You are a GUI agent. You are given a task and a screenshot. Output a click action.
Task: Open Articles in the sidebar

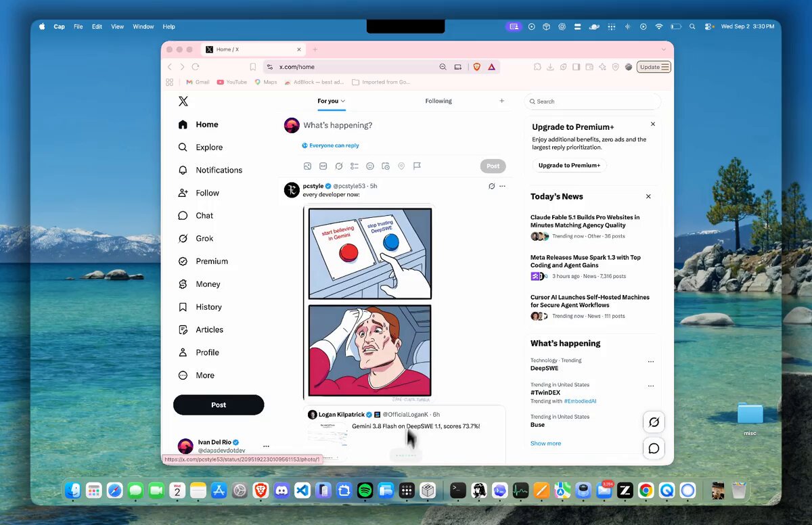click(200, 329)
